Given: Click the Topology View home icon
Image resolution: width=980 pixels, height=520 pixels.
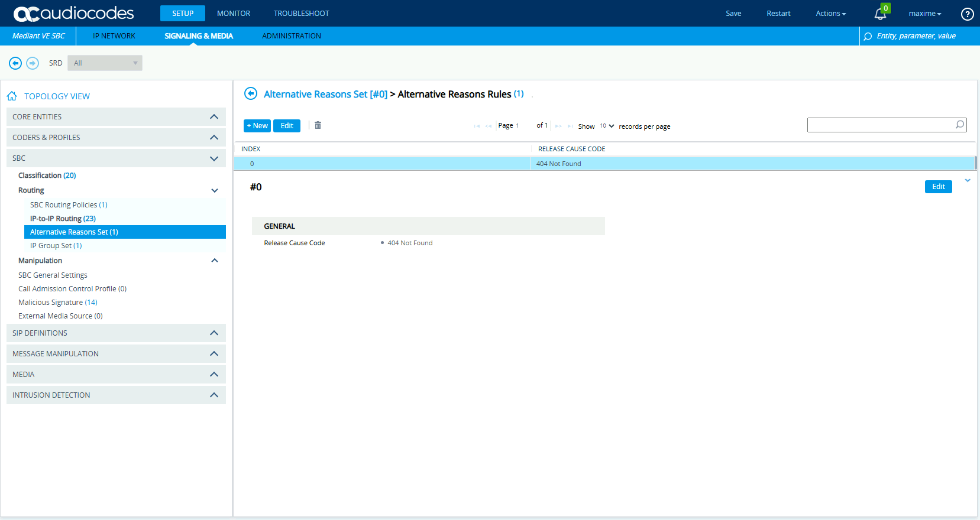Looking at the screenshot, I should pos(12,96).
